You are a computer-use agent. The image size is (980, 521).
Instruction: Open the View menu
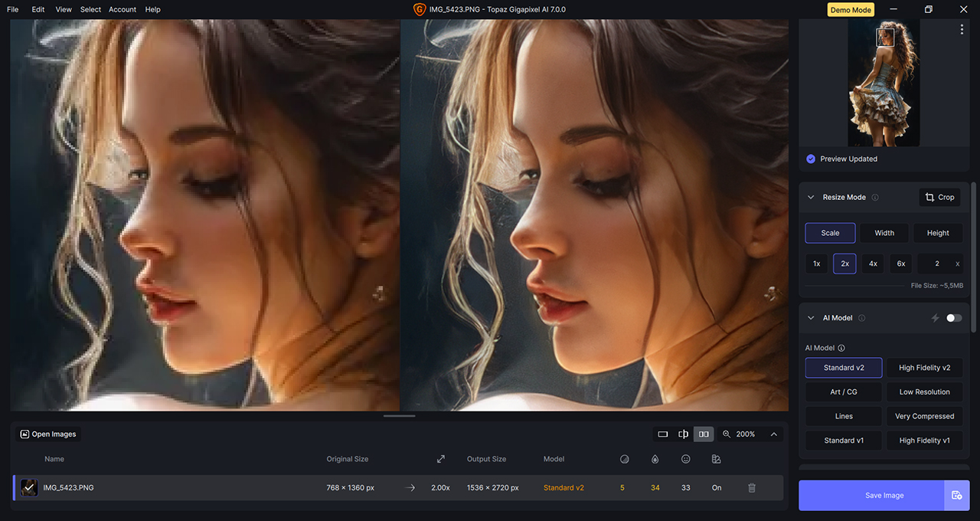tap(64, 9)
